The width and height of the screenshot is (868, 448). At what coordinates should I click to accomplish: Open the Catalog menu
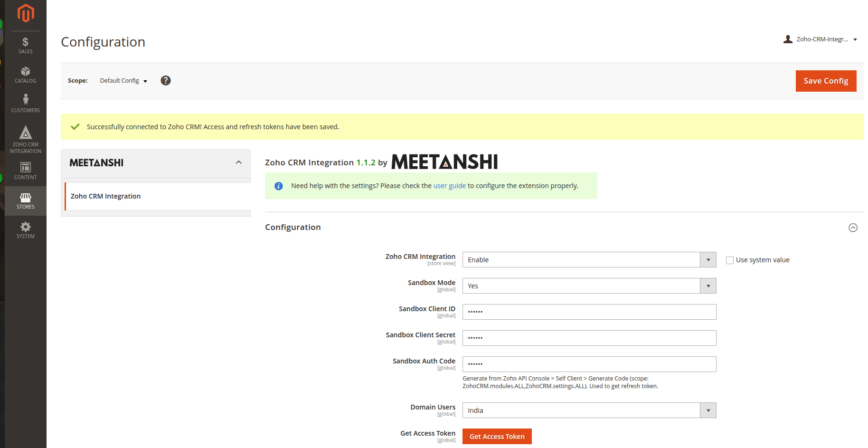point(26,75)
